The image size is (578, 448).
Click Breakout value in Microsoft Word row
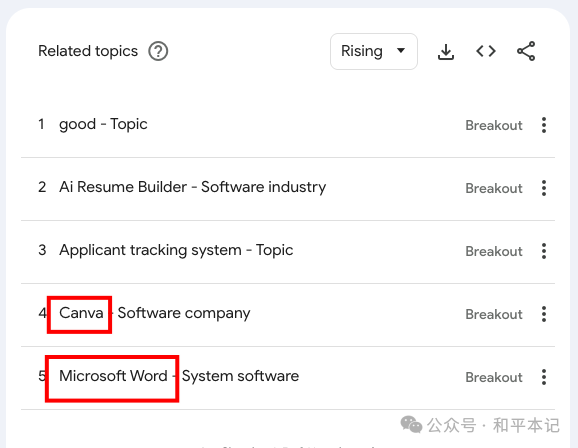[x=494, y=378]
